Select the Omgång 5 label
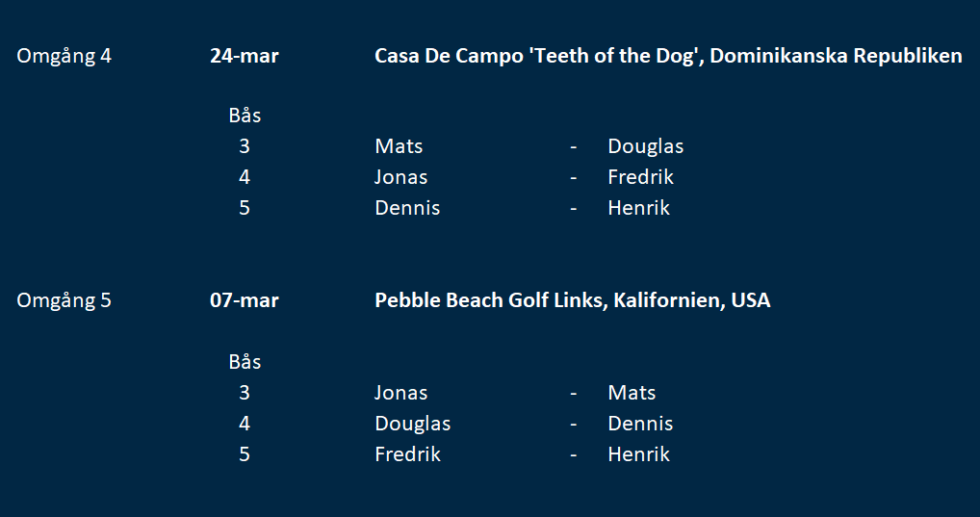 [x=64, y=300]
